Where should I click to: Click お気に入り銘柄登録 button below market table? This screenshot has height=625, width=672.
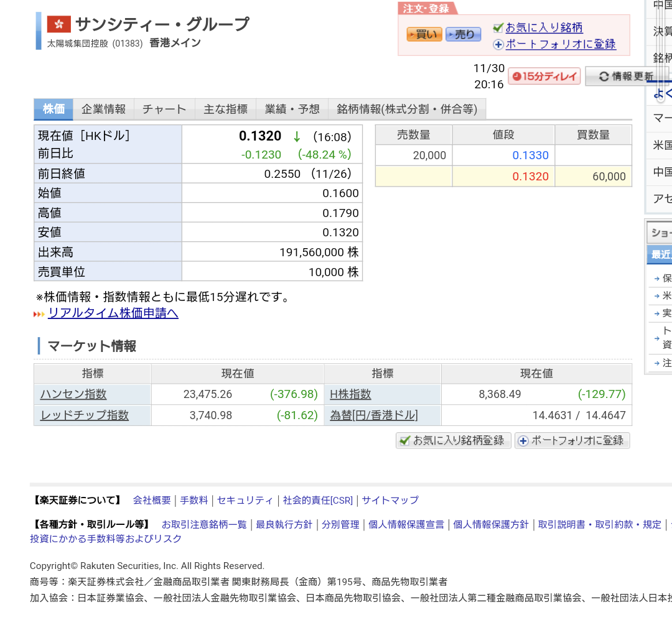tap(454, 440)
